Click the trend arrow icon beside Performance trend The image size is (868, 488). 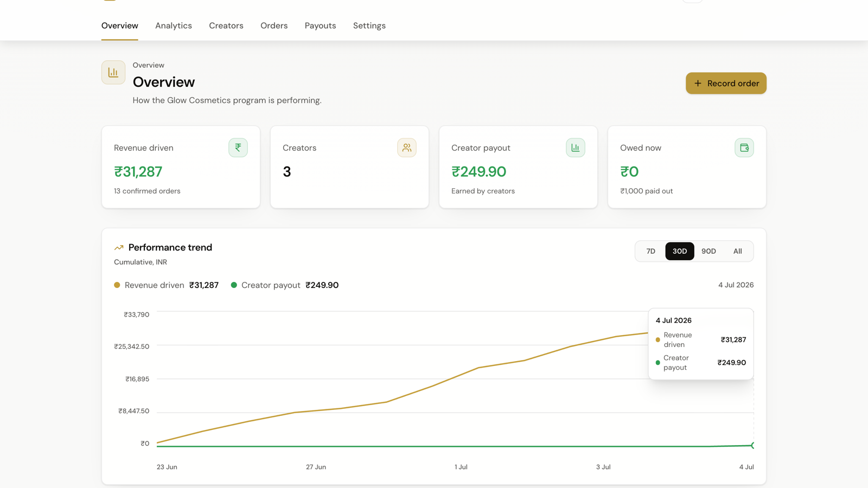(x=119, y=248)
